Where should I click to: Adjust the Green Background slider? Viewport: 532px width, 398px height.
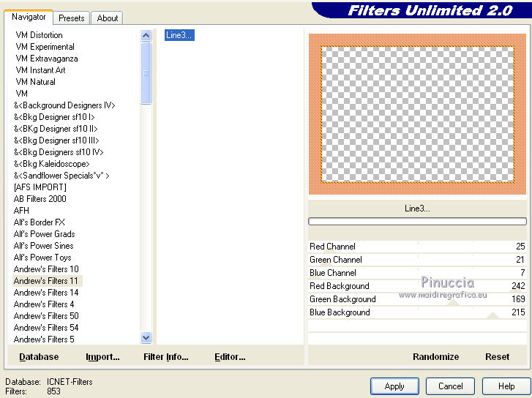click(417, 299)
